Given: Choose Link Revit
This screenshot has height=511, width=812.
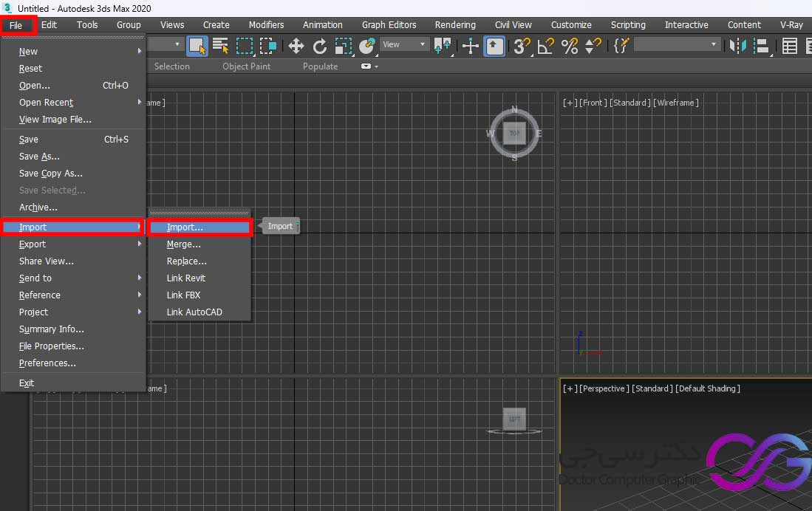Looking at the screenshot, I should (x=200, y=278).
